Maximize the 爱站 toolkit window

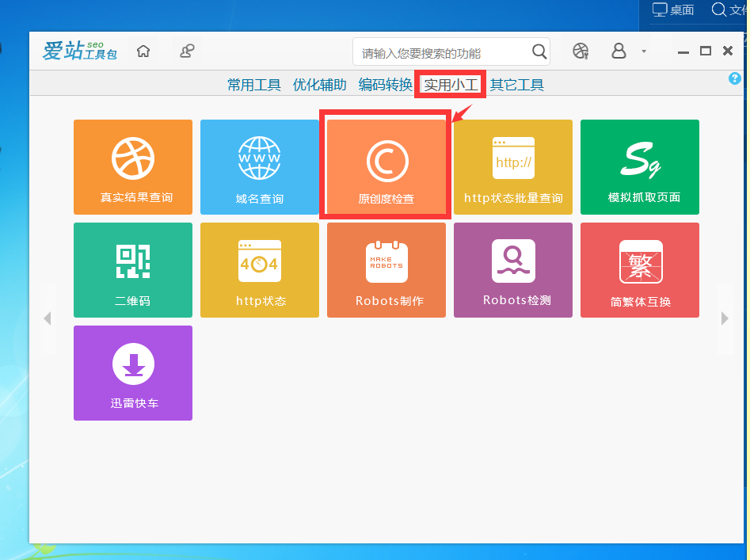(706, 51)
